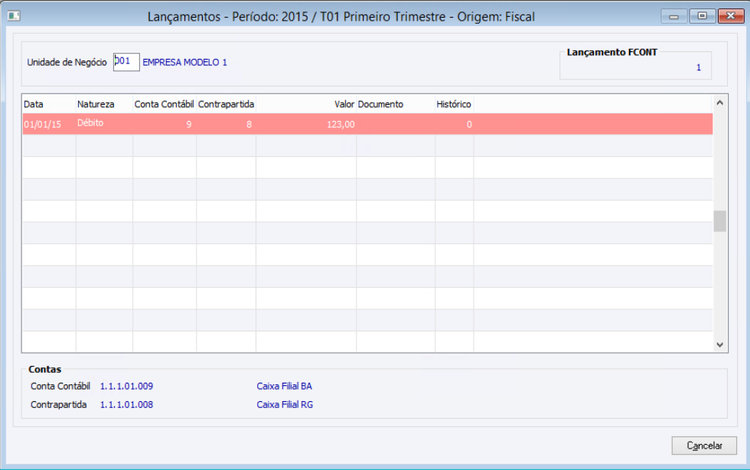Click the Natureza column header
This screenshot has height=470, width=750.
(104, 104)
